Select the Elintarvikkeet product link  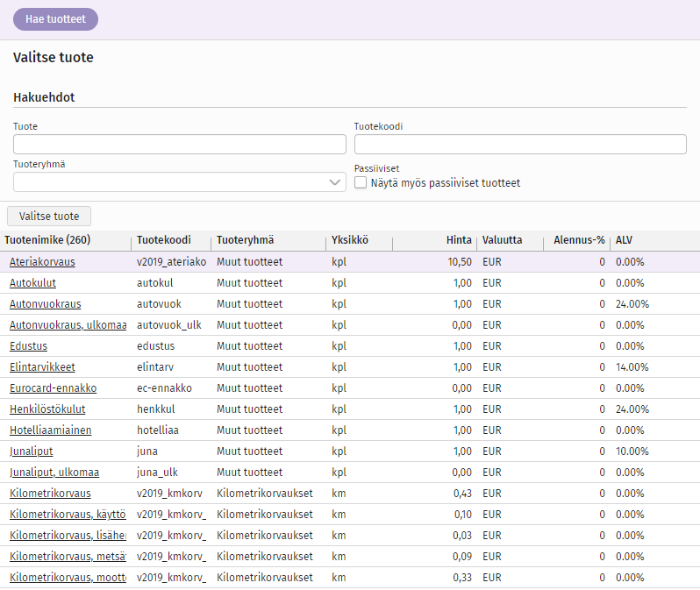(x=42, y=367)
